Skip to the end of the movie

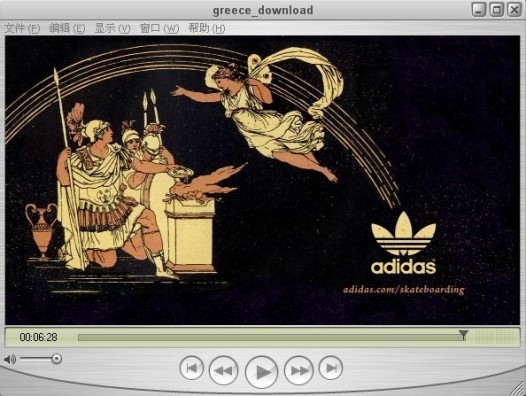click(330, 368)
